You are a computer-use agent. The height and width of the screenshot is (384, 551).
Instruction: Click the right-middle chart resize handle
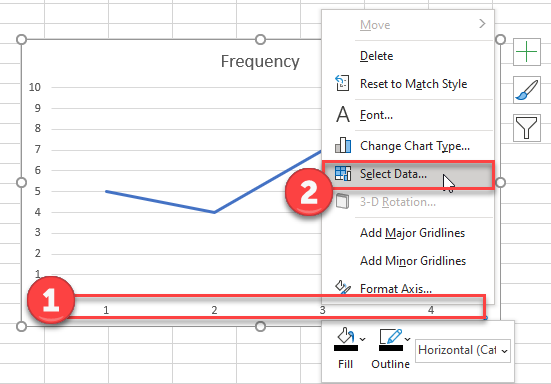500,183
